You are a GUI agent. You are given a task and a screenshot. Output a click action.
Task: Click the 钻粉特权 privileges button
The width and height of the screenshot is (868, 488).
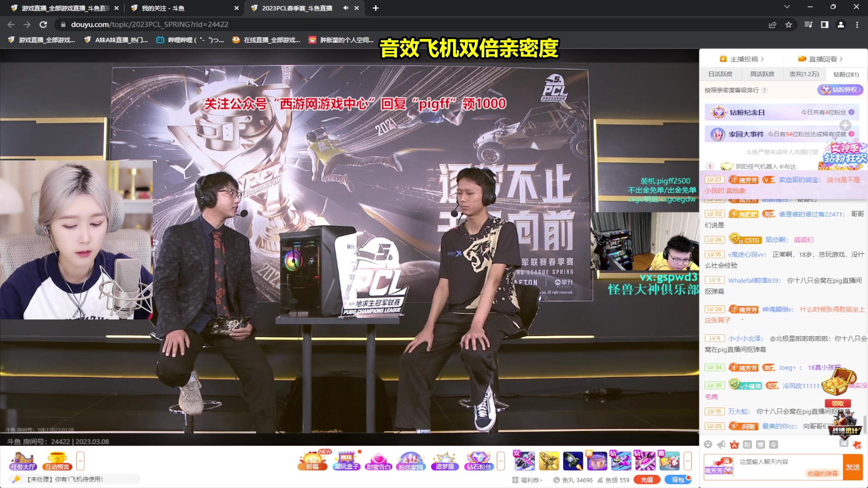840,89
